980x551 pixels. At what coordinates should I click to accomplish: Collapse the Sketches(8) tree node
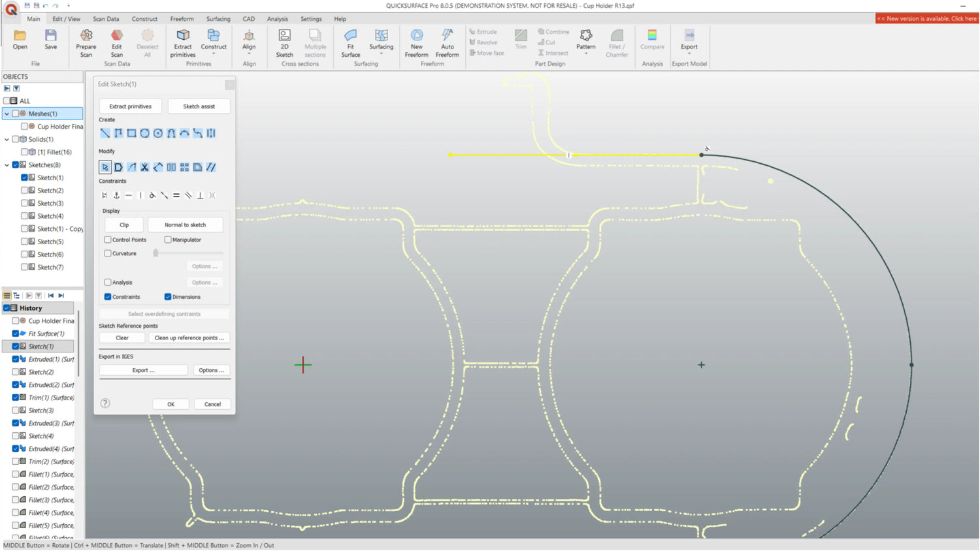(7, 165)
